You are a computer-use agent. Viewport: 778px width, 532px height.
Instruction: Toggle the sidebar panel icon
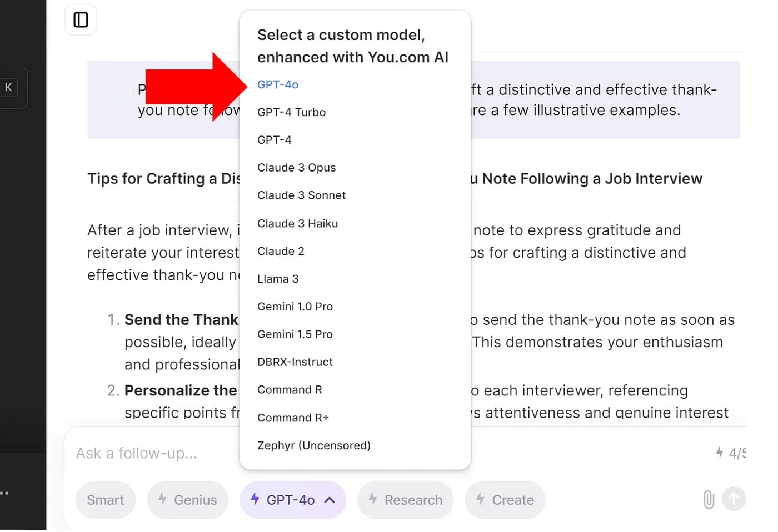pyautogui.click(x=81, y=20)
